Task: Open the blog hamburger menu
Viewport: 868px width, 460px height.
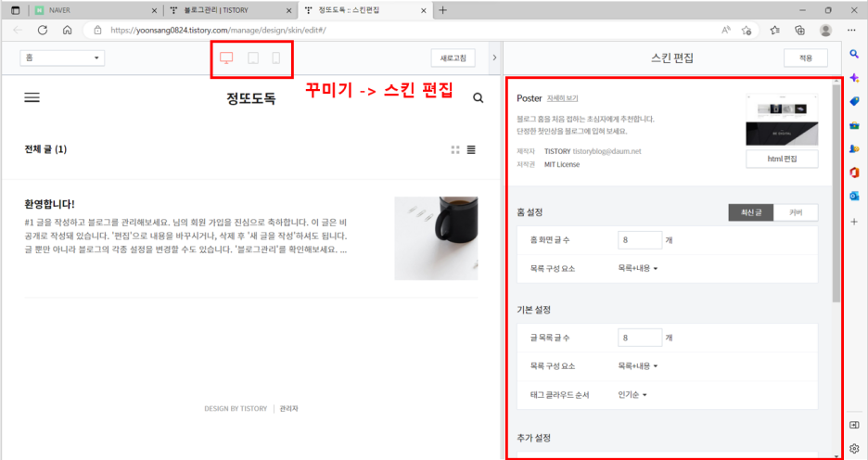Action: coord(32,97)
